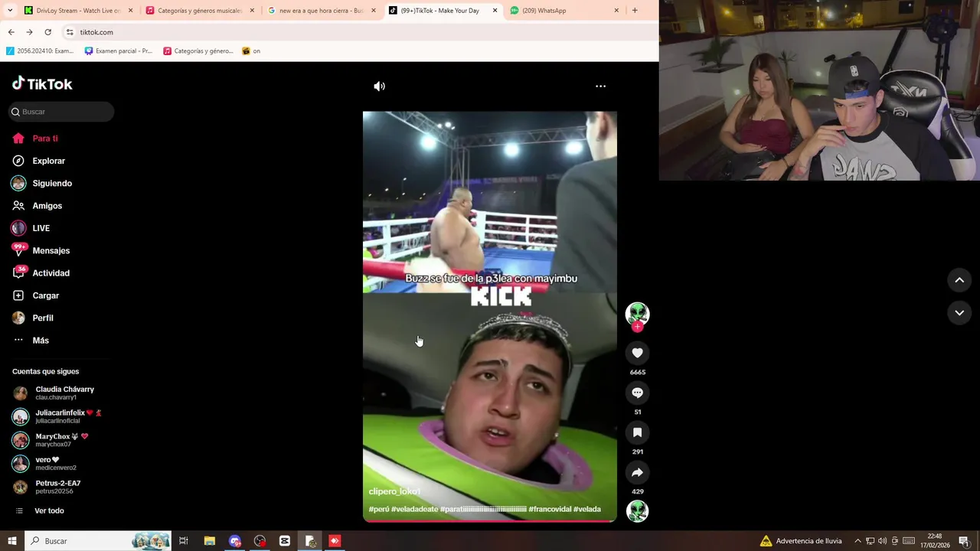Open the 'on' bookmark

click(251, 51)
